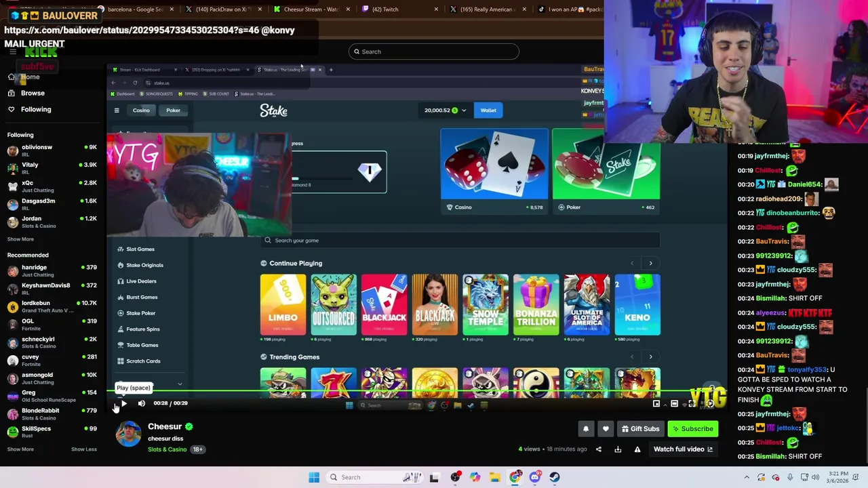Open Poker tab on Stake page

173,110
